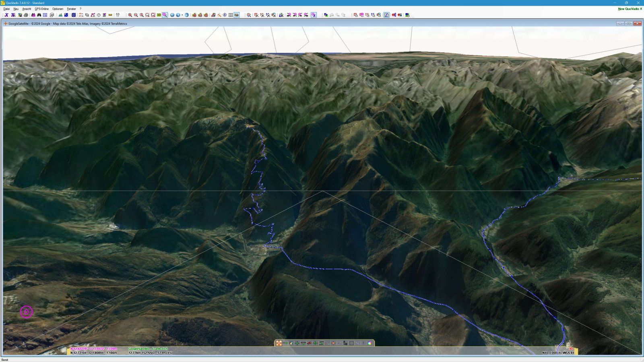This screenshot has width=644, height=362.
Task: Toggle the 3D view button
Action: 159,15
